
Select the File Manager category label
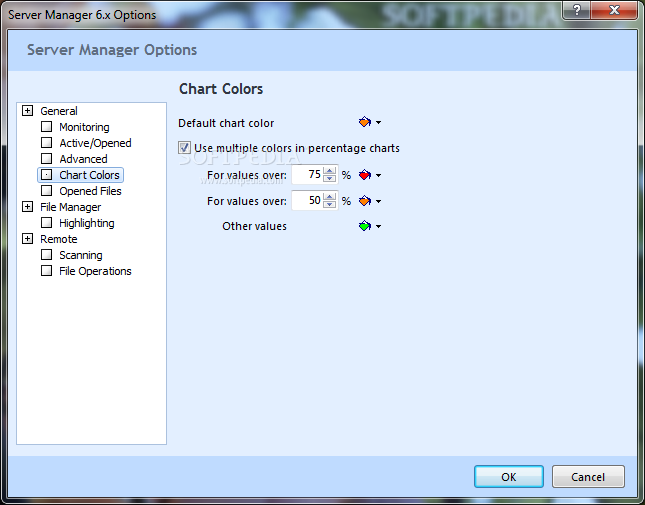tap(70, 207)
